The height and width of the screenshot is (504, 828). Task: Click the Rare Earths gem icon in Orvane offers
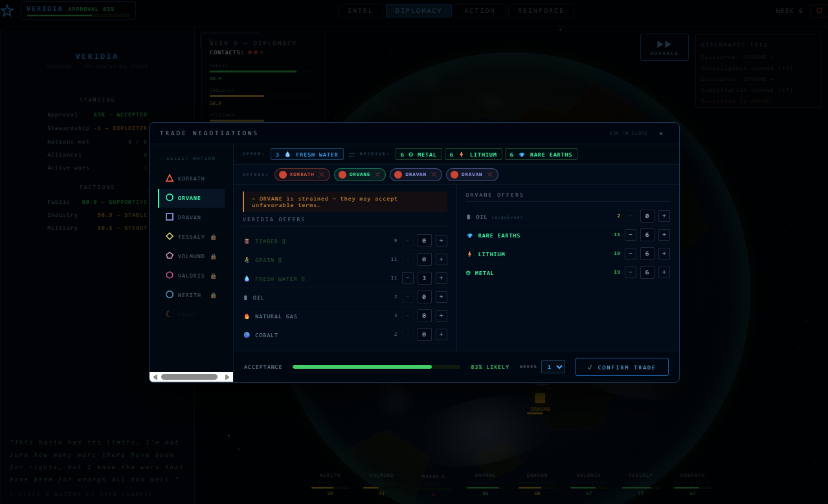(470, 236)
